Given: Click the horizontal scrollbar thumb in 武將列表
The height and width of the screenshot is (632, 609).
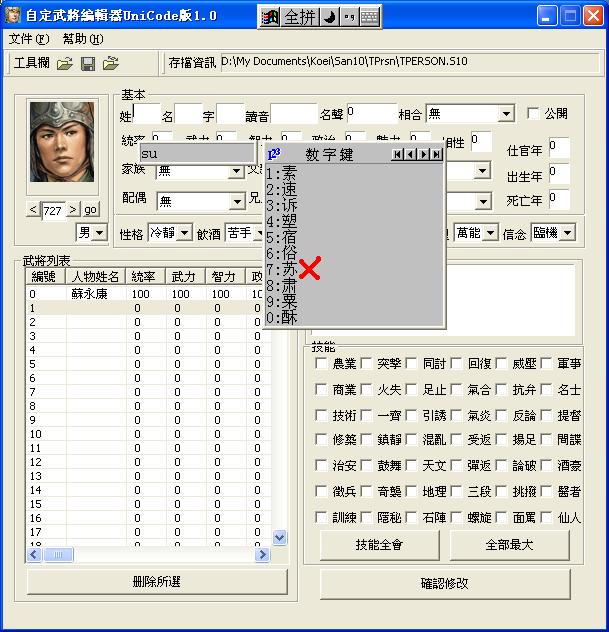Looking at the screenshot, I should tap(58, 555).
